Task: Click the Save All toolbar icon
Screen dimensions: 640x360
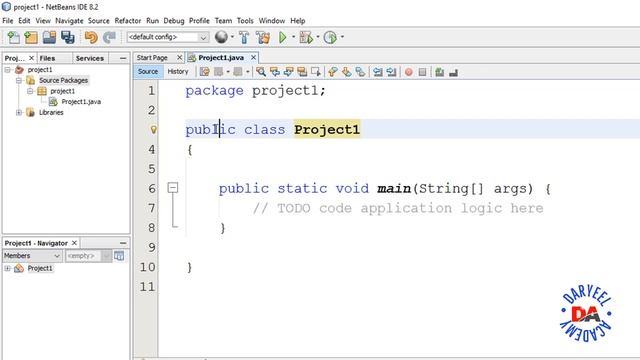Action: (x=68, y=37)
